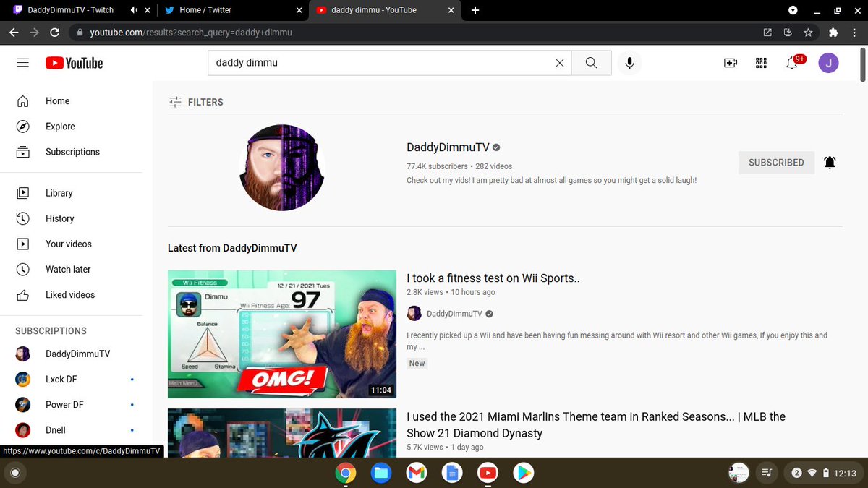Reload the page with the refresh icon
The image size is (868, 488).
click(54, 33)
